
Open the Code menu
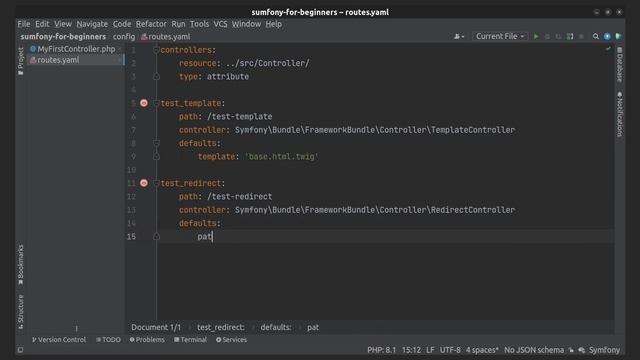[122, 24]
